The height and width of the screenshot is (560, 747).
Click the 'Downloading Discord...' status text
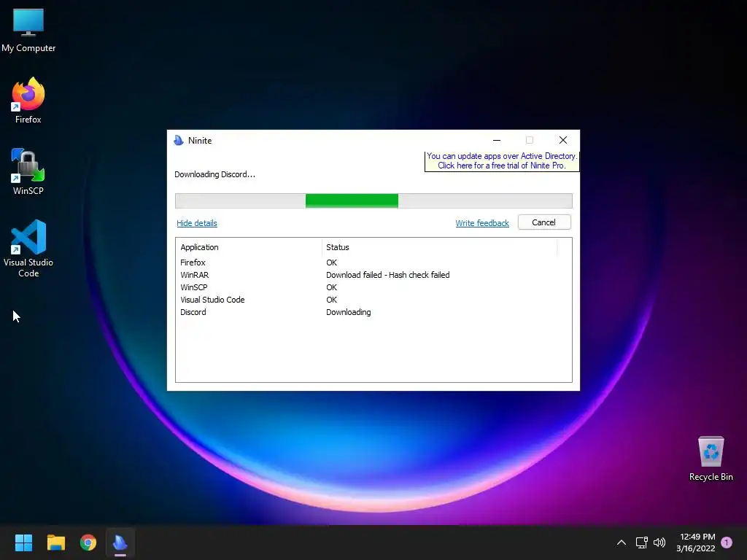(215, 174)
